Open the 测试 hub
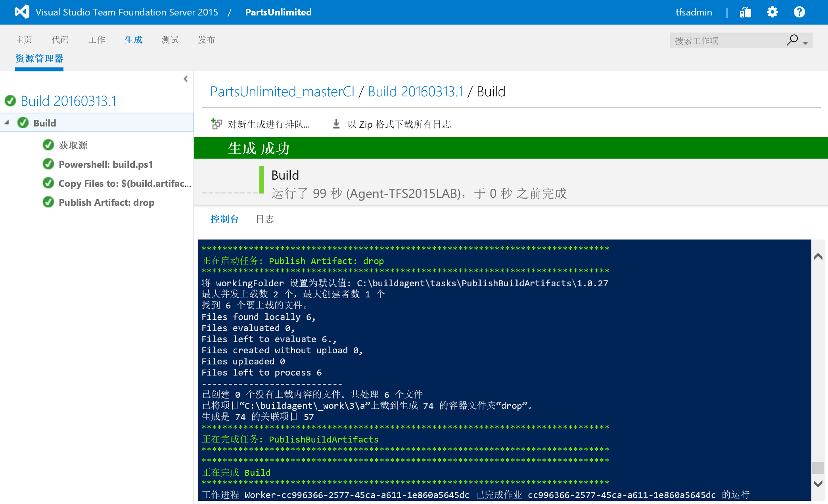This screenshot has width=828, height=504. point(170,40)
